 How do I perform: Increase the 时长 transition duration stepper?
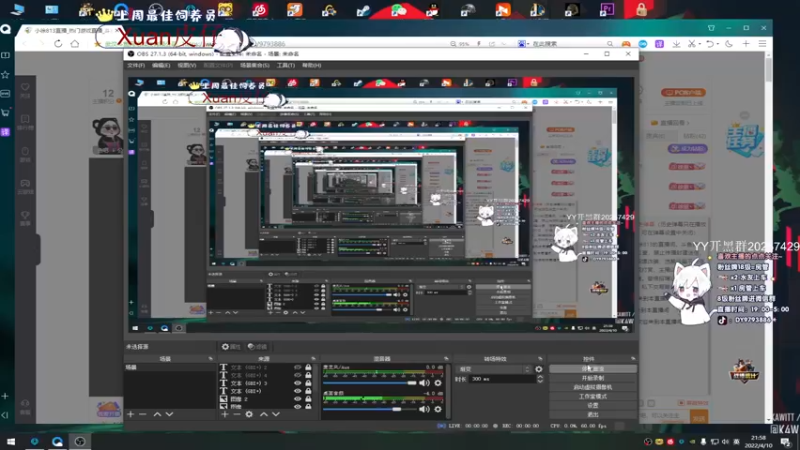tap(540, 377)
